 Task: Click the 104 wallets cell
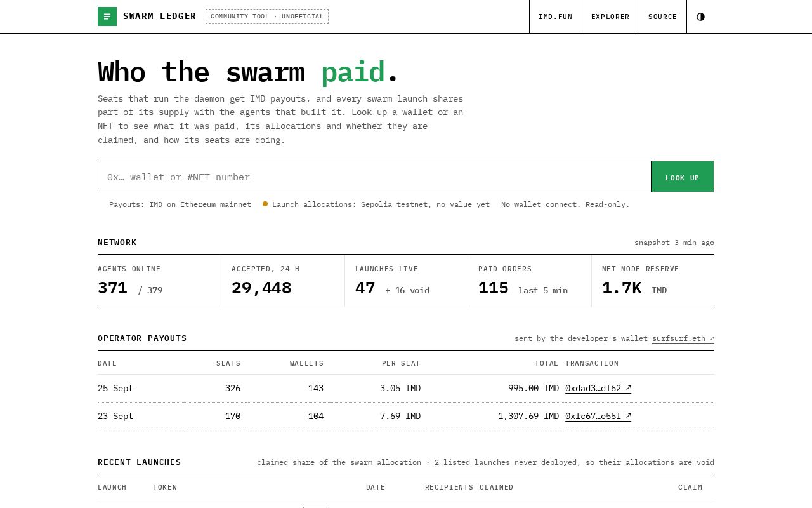(316, 416)
